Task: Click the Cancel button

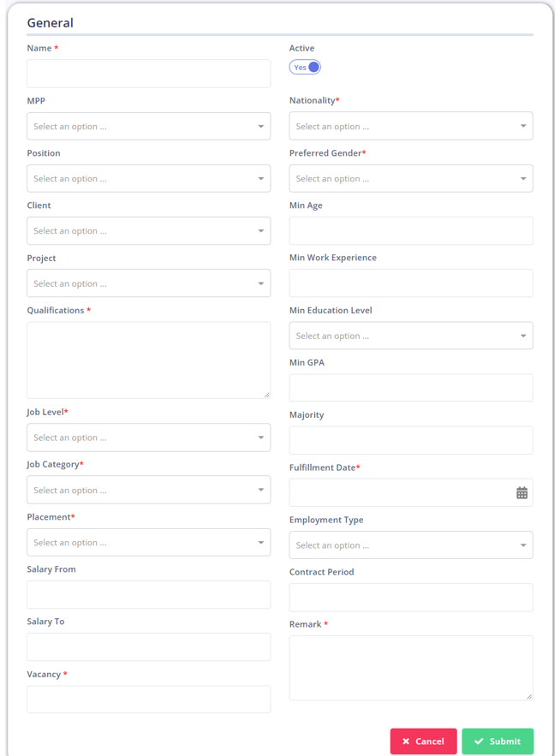Action: click(424, 741)
